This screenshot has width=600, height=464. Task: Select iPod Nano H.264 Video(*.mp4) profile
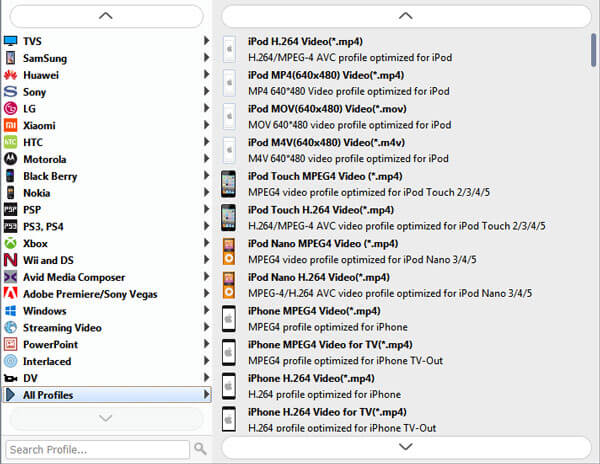405,285
